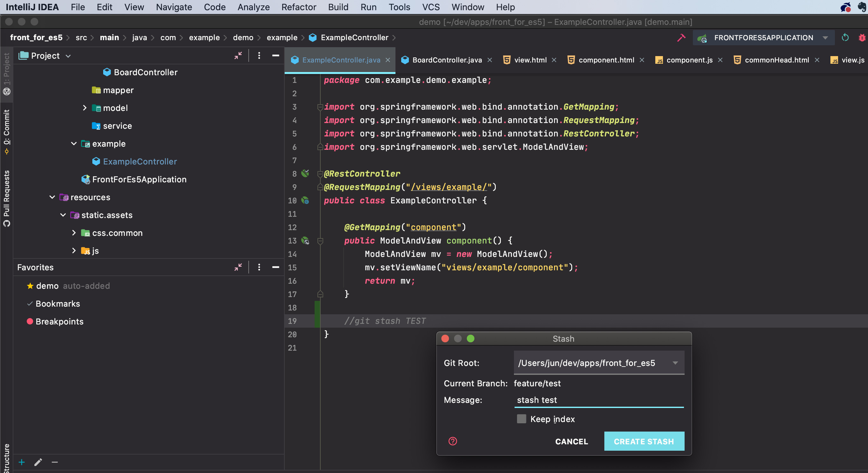
Task: Close the component.js tab
Action: tap(720, 60)
